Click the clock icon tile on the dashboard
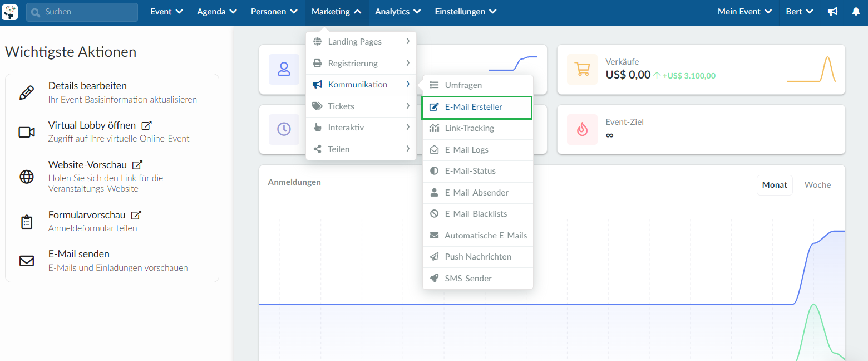The width and height of the screenshot is (868, 361). [x=284, y=129]
